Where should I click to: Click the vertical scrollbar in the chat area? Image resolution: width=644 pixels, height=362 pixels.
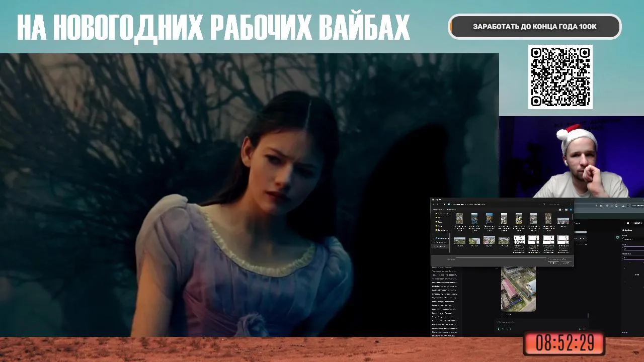tap(588, 315)
